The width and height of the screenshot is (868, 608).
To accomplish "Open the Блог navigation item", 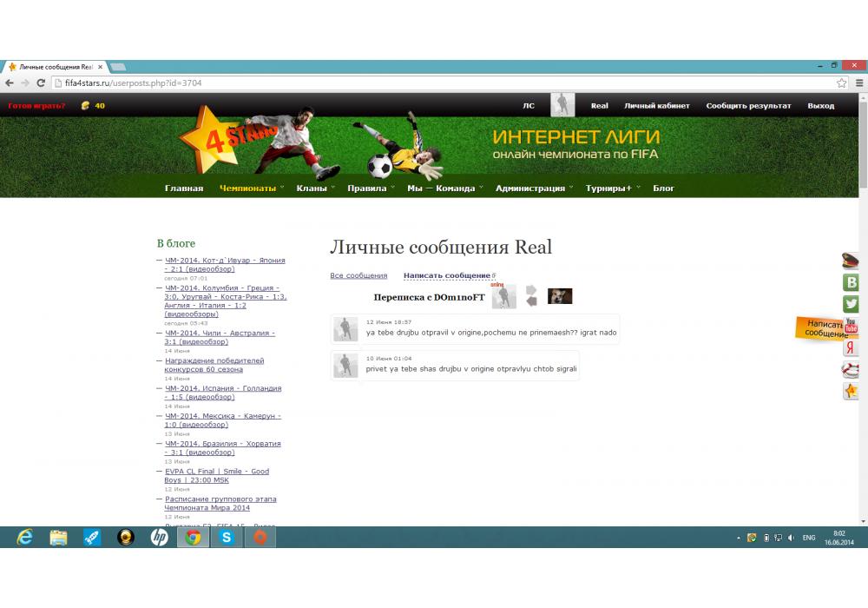I will pos(663,188).
